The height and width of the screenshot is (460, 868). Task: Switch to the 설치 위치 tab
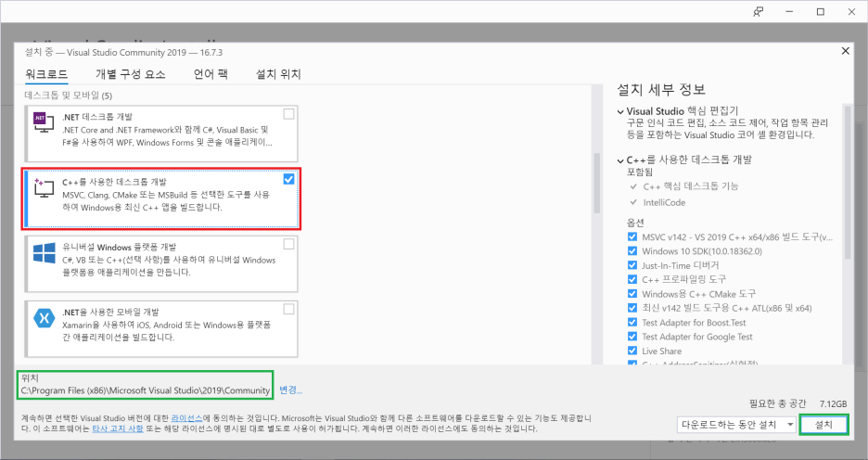pos(278,74)
